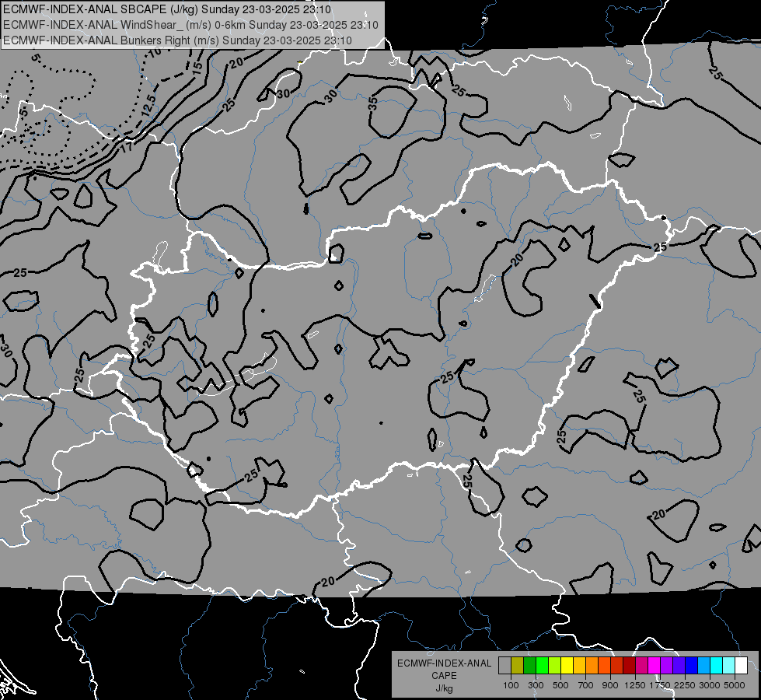Choose the pale cyan swatch left of 5000

coord(729,666)
